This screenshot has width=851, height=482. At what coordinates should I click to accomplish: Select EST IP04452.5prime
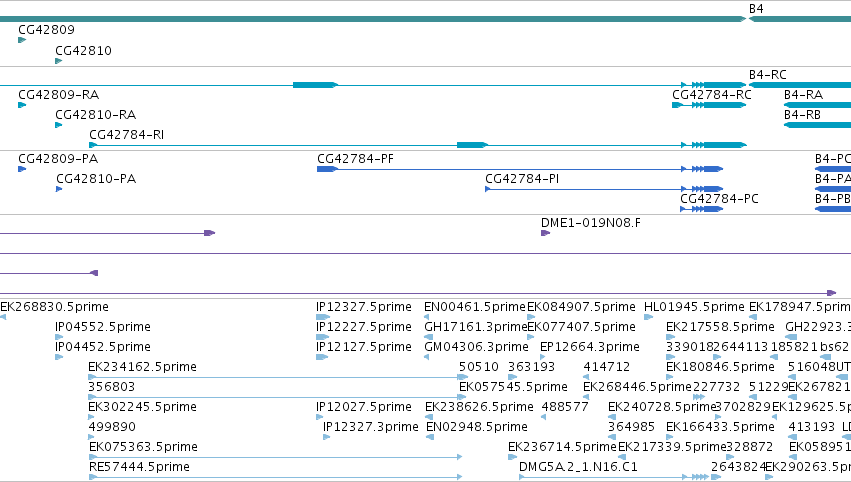103,347
